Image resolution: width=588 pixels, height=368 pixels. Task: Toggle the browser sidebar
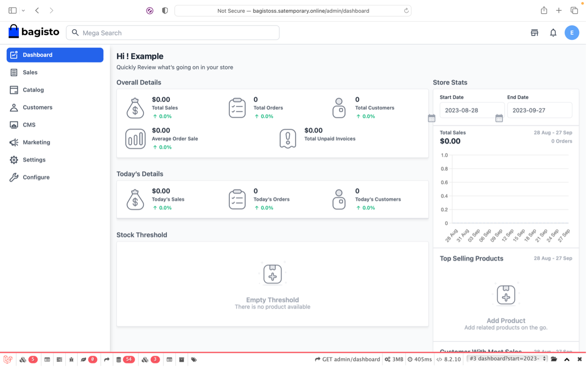coord(12,11)
